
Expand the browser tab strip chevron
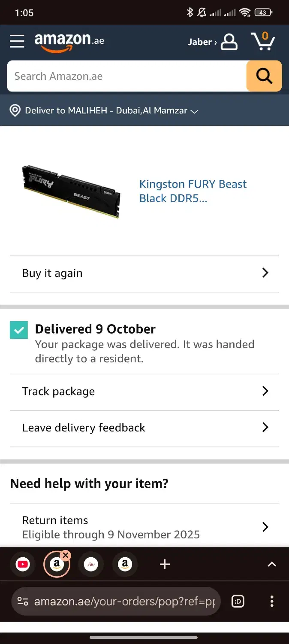(x=272, y=565)
